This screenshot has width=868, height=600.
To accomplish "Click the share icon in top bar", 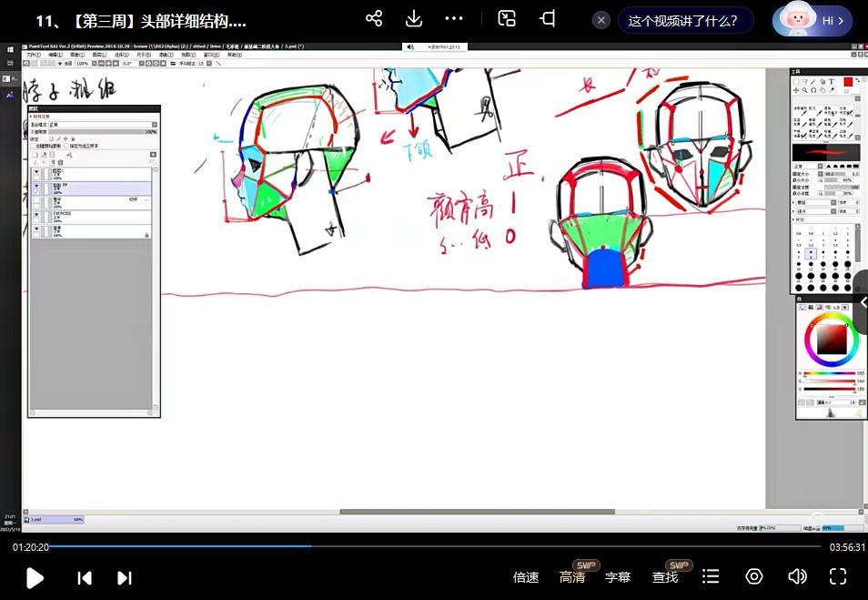I will (x=373, y=19).
